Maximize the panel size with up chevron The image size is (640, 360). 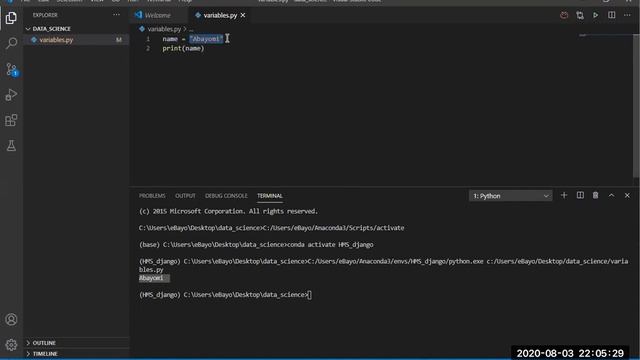[611, 196]
